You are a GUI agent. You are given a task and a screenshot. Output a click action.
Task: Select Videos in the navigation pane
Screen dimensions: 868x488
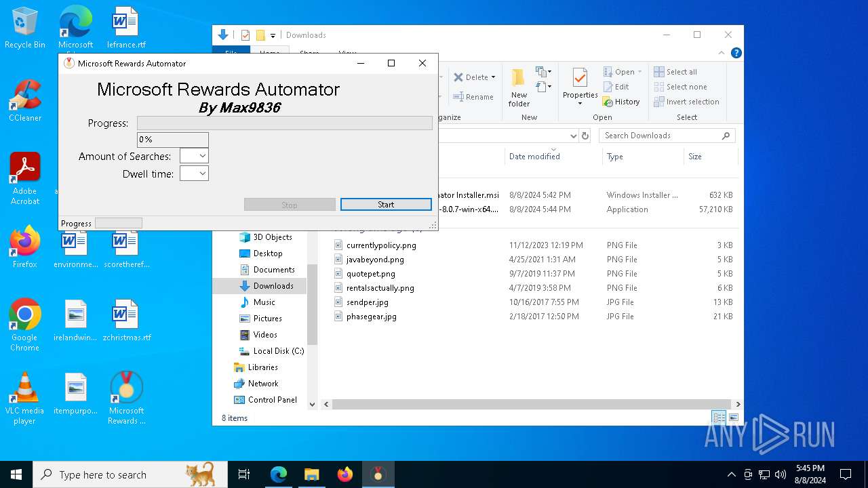(x=264, y=335)
